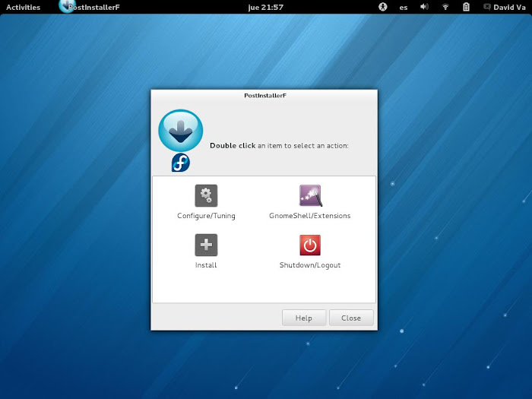
Task: Open the accessibility menu in top bar
Action: (383, 7)
